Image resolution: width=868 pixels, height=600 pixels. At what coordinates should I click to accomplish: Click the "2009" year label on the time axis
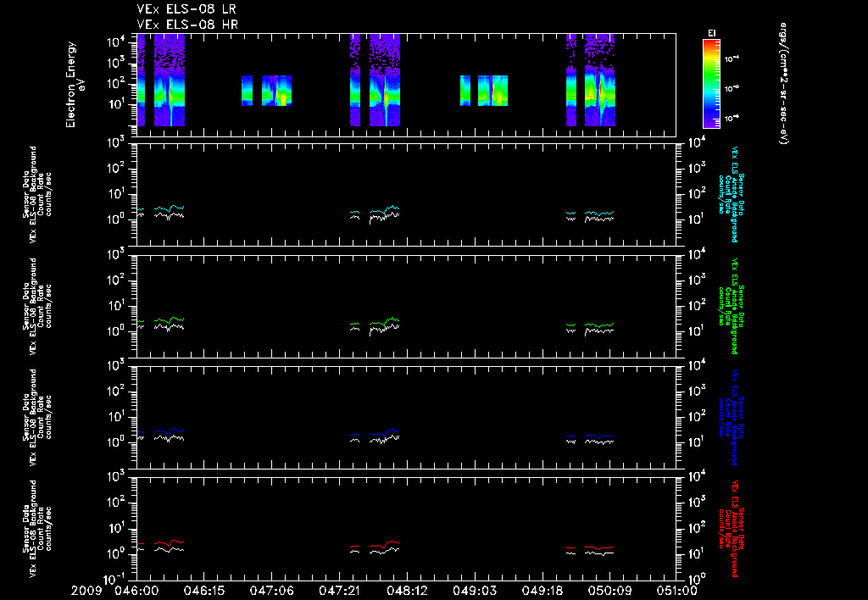pos(86,592)
